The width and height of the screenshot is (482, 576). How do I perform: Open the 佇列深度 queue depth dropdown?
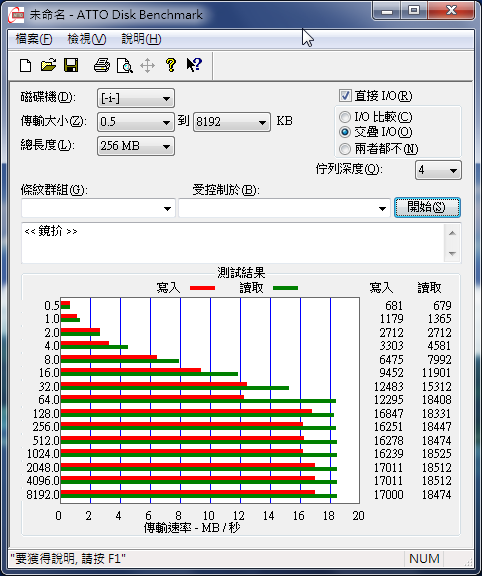[x=438, y=170]
